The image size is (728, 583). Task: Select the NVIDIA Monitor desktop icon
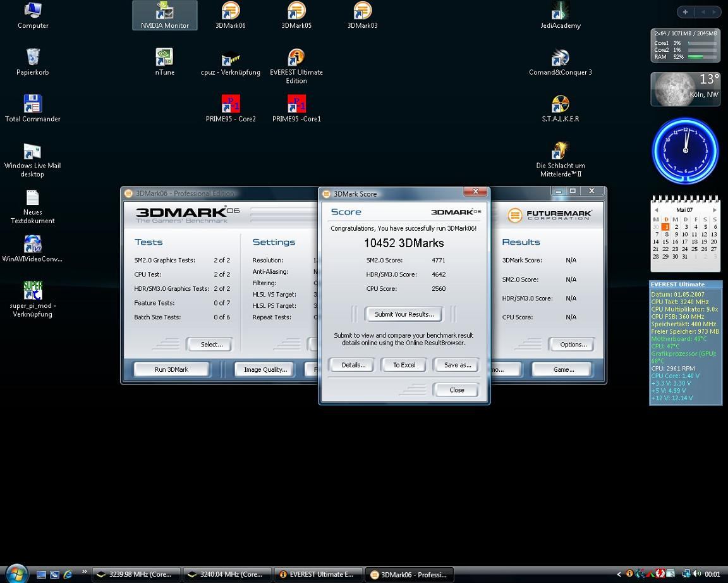pos(165,15)
